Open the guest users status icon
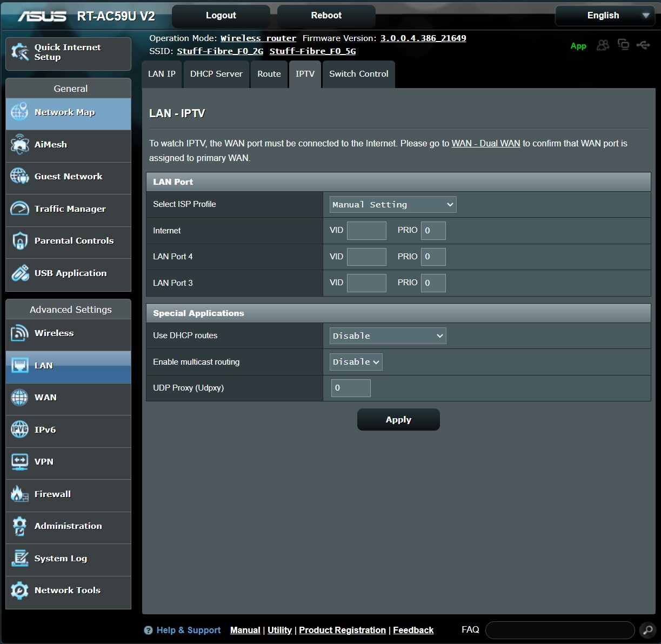 point(603,45)
